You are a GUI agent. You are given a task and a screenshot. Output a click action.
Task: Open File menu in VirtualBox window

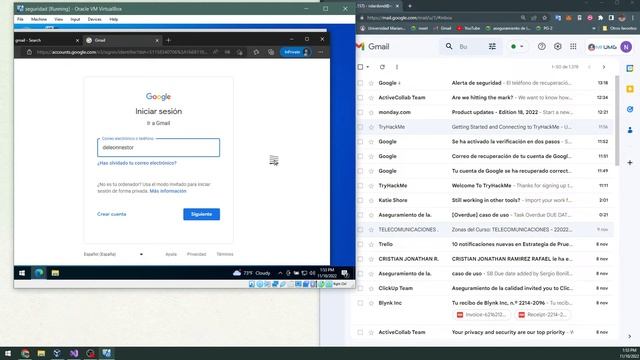[x=20, y=19]
